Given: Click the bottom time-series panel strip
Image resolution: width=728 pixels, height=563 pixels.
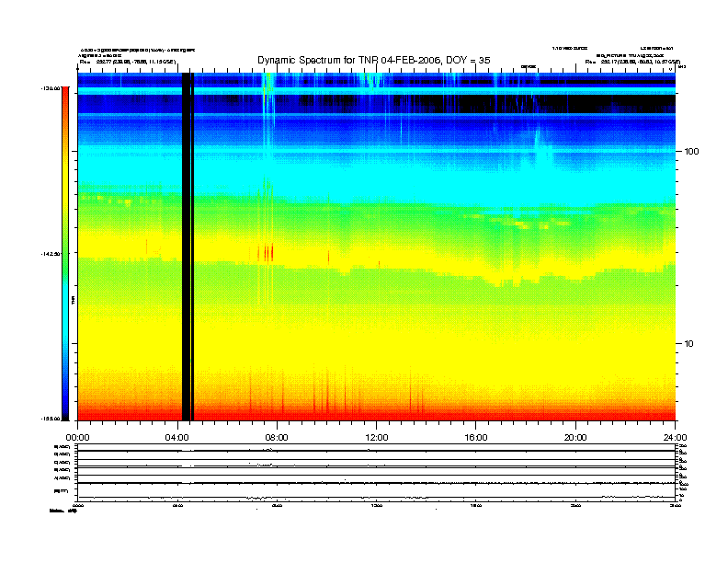Looking at the screenshot, I should 376,473.
